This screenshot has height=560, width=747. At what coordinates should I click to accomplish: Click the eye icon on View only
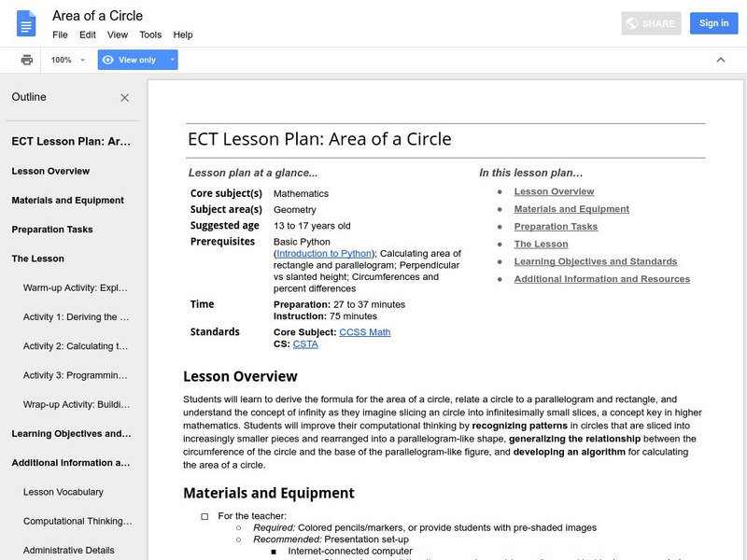(x=108, y=60)
